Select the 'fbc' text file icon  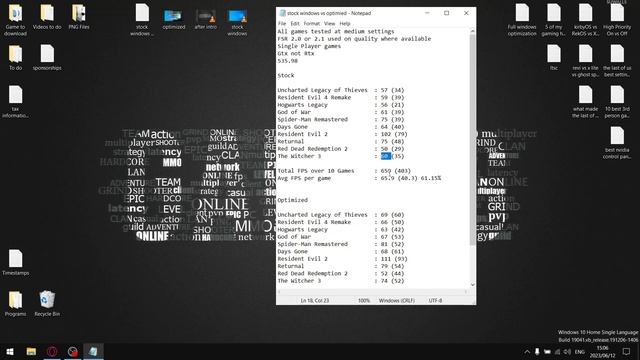click(554, 57)
